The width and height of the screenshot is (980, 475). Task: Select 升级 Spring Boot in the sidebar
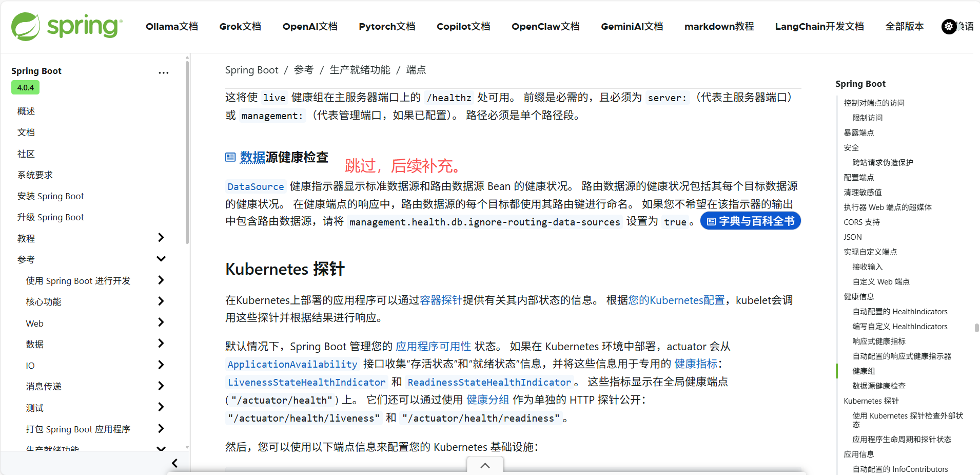tap(50, 217)
